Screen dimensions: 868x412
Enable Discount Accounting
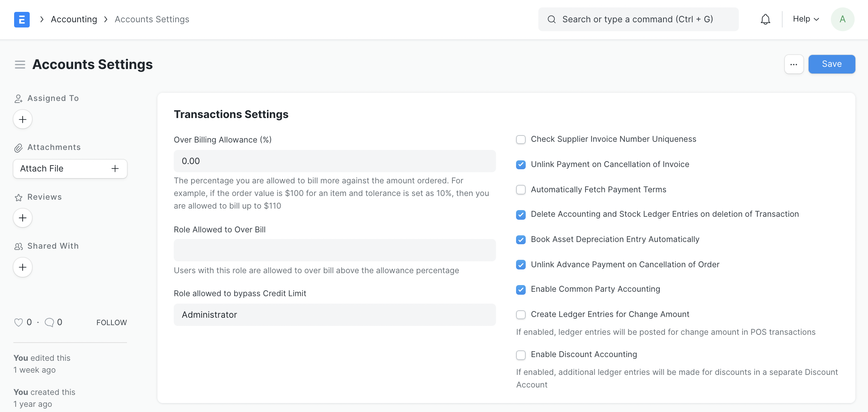coord(521,355)
